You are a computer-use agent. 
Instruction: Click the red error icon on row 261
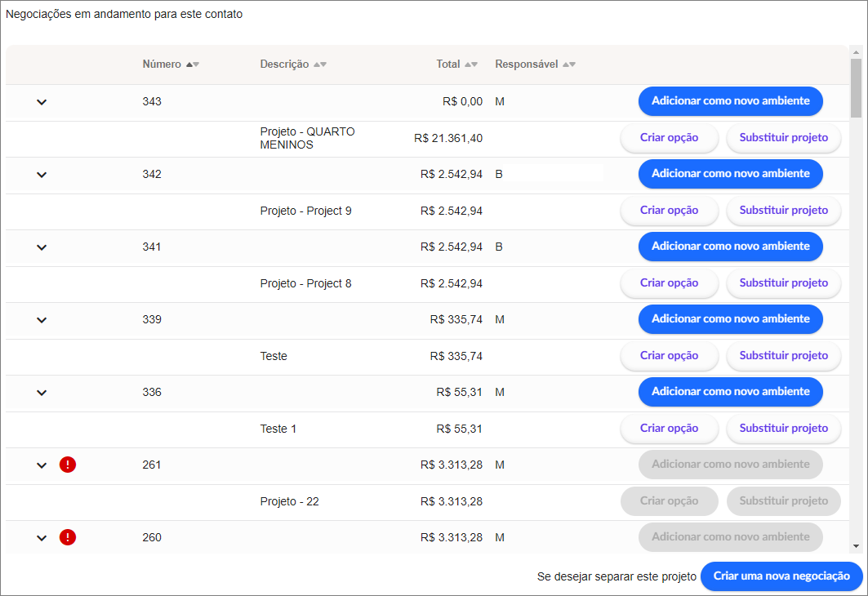68,465
